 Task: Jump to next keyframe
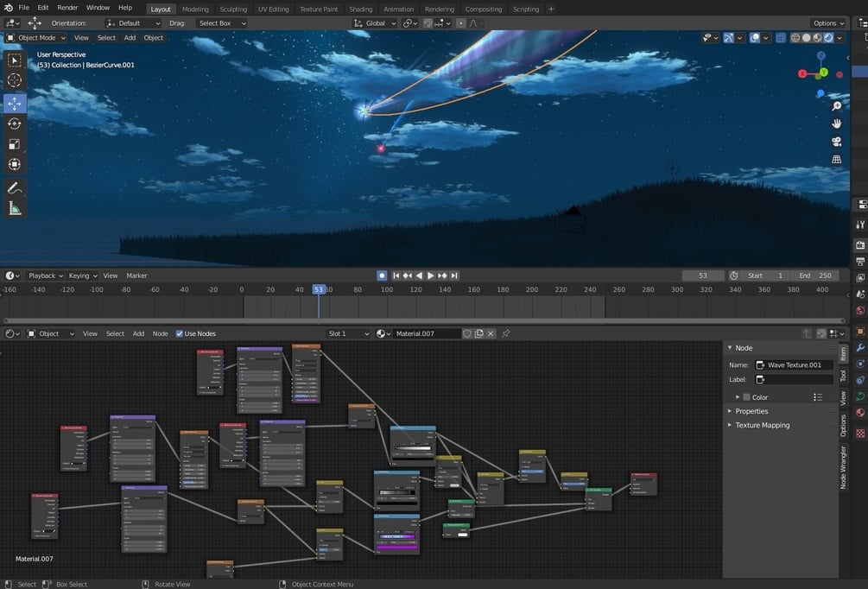click(442, 275)
